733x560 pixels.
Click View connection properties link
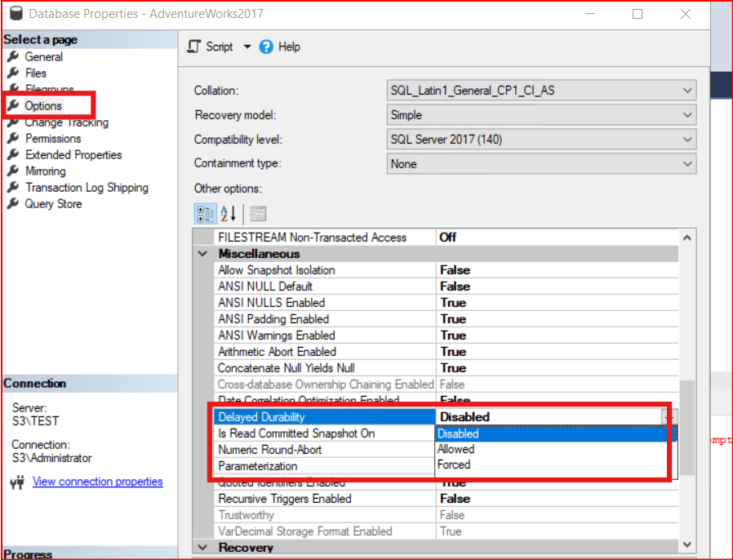pyautogui.click(x=97, y=482)
